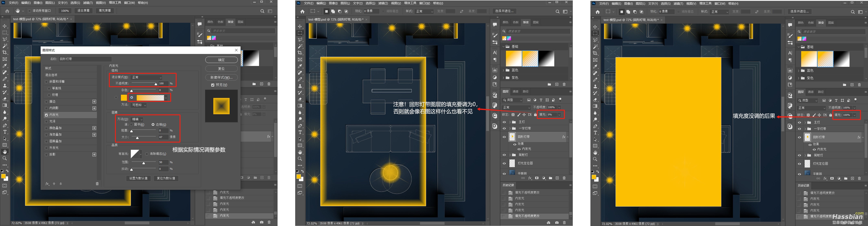The image size is (868, 226).
Task: Select the Move tool in left screenshot
Action: point(5,26)
